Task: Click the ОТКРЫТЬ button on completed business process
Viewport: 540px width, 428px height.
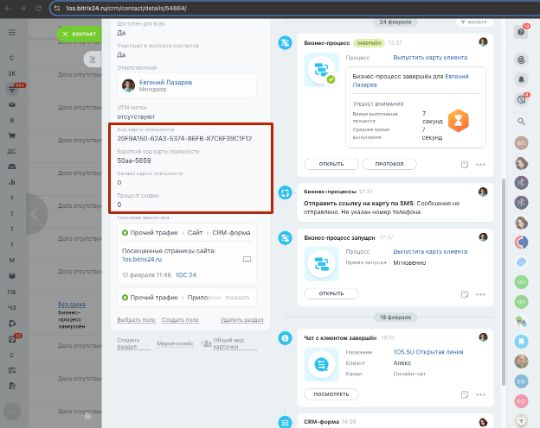Action: pyautogui.click(x=331, y=164)
